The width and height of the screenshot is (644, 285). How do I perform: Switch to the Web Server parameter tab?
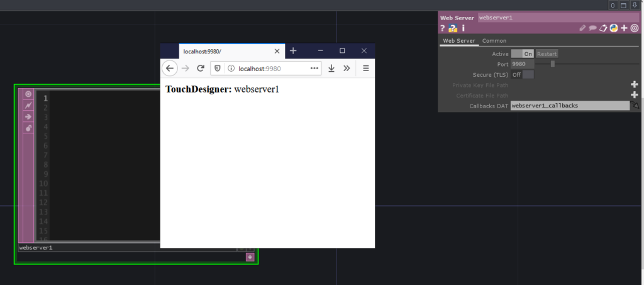[458, 41]
